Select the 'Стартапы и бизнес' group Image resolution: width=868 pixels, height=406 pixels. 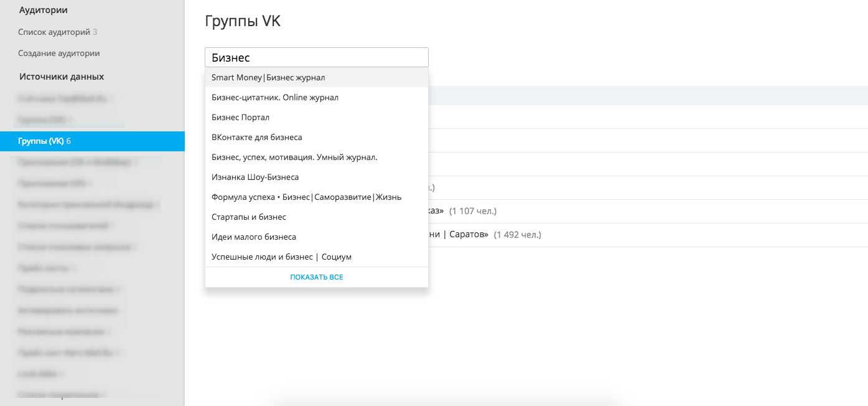[249, 217]
